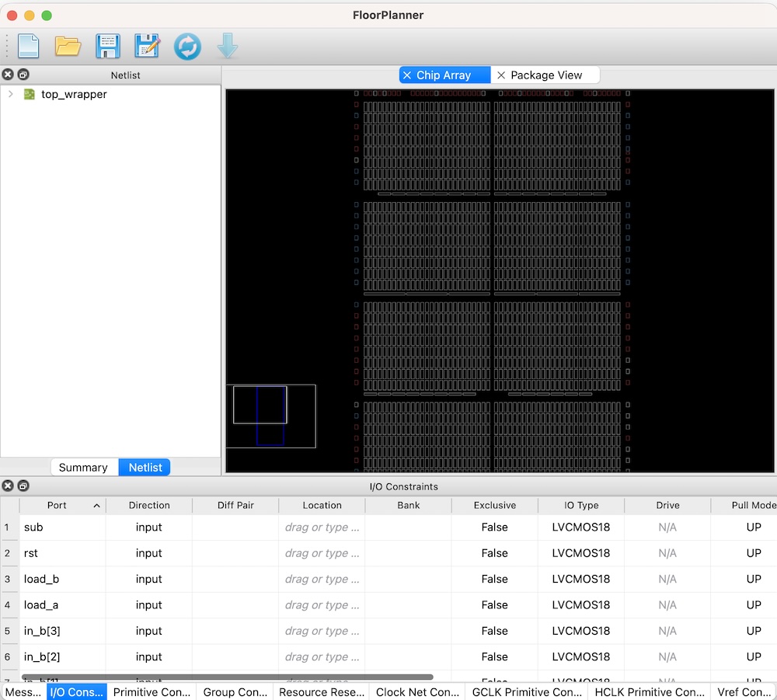Sort by the Port column header
The height and width of the screenshot is (700, 777).
coord(57,505)
